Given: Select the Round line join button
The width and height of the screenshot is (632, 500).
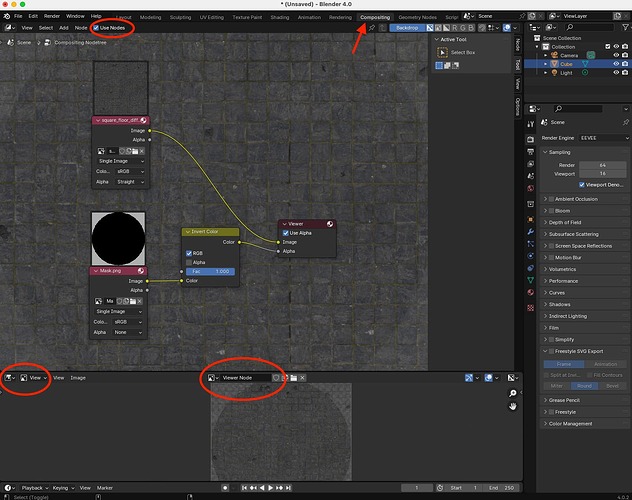Looking at the screenshot, I should 584,386.
